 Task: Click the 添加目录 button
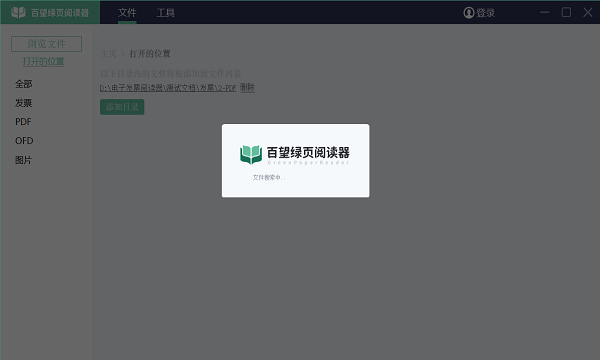(x=122, y=107)
